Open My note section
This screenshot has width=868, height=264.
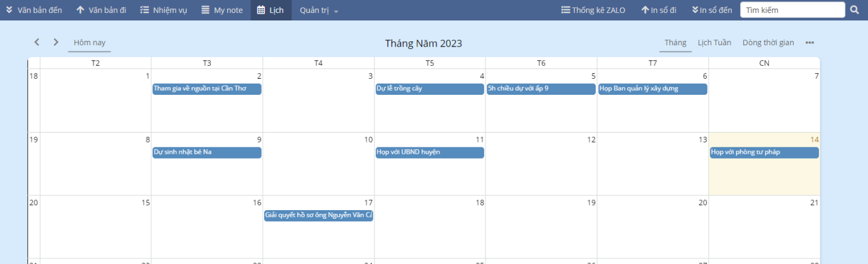pos(222,10)
